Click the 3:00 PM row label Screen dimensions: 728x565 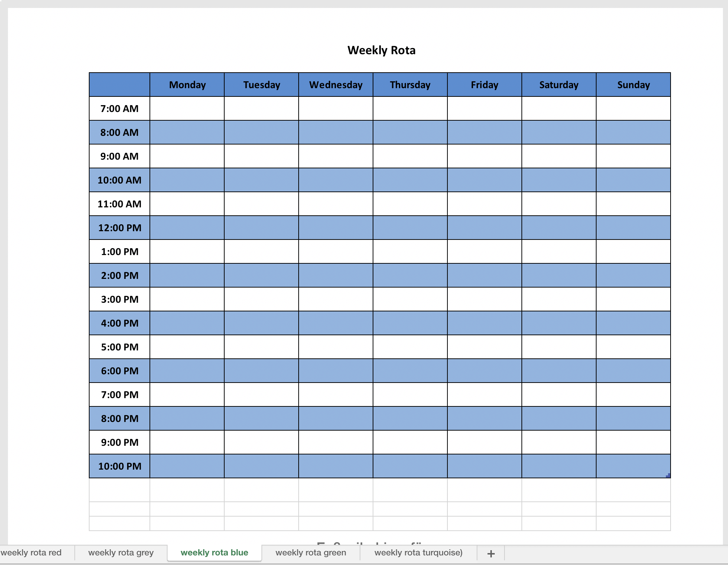pos(120,299)
